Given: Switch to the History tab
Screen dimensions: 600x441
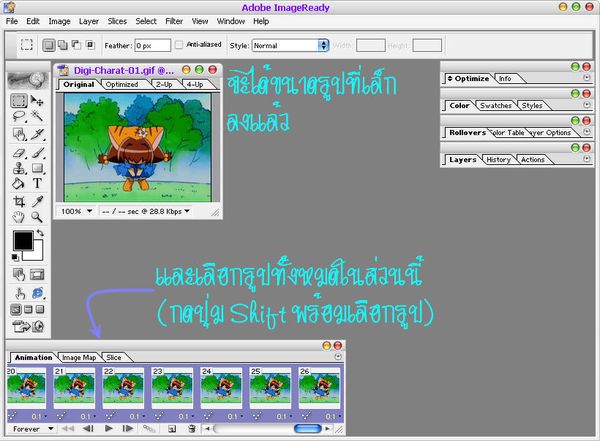Looking at the screenshot, I should click(x=498, y=160).
